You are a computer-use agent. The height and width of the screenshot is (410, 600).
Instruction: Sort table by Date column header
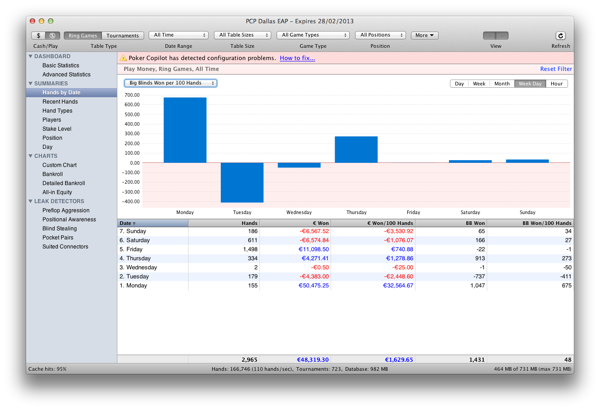(x=153, y=223)
